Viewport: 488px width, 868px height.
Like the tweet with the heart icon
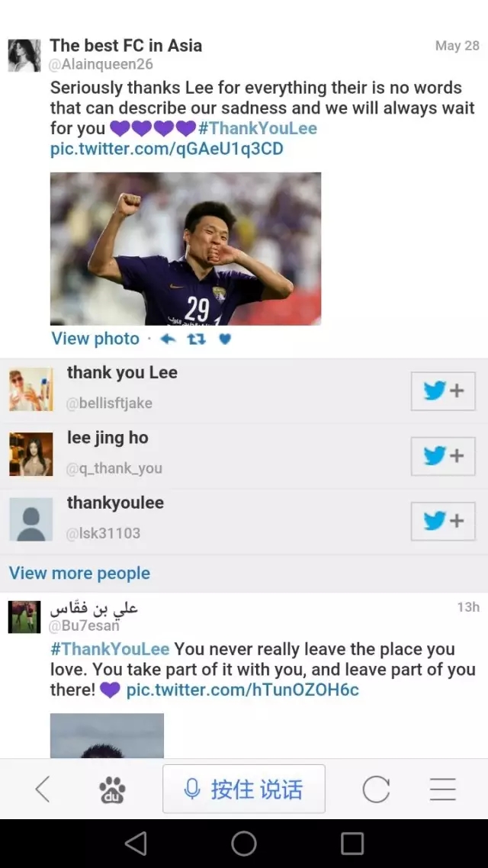click(x=225, y=339)
